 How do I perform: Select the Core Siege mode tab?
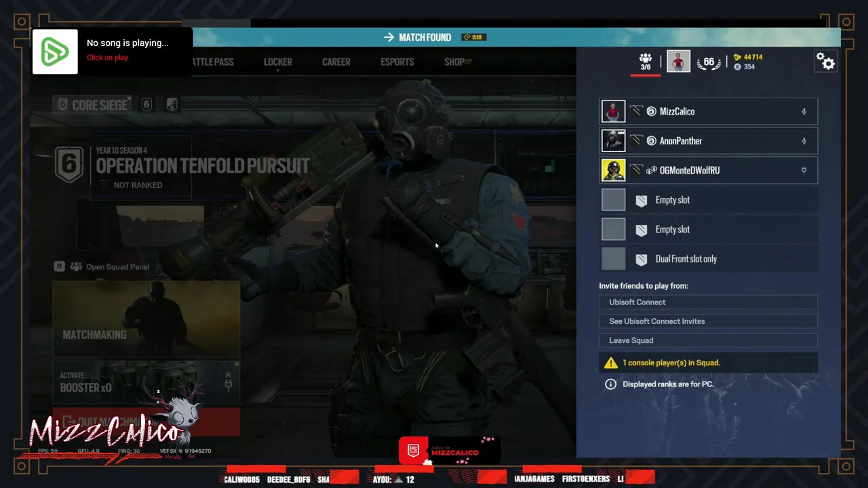[x=92, y=104]
